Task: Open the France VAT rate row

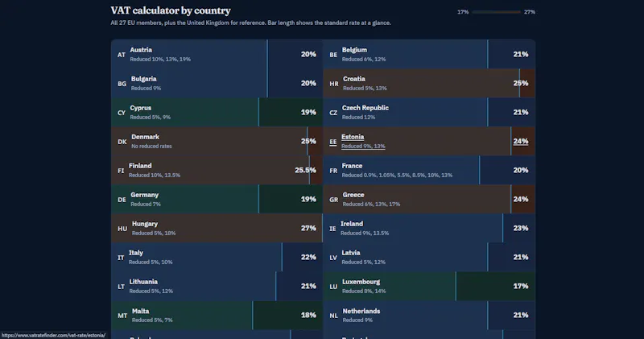Action: pyautogui.click(x=429, y=170)
